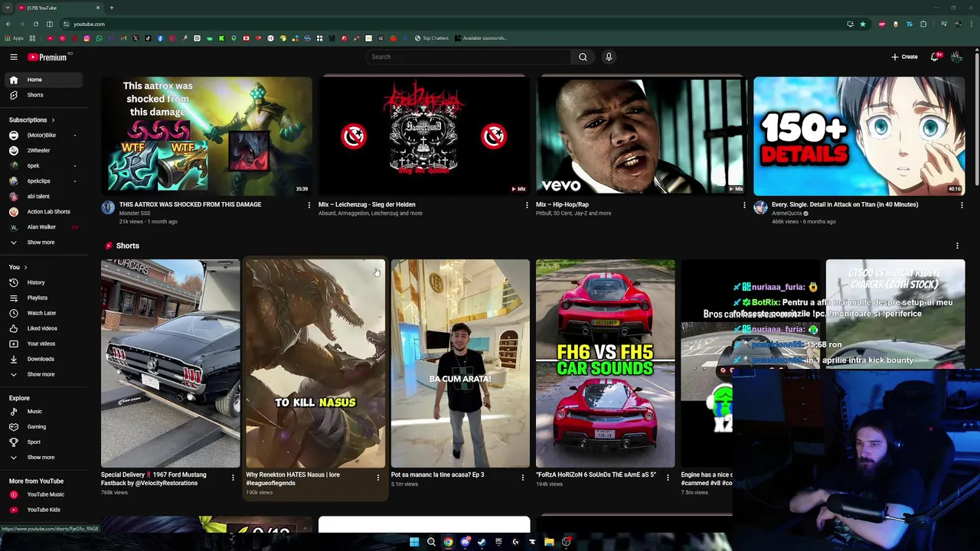Open the You section header
The width and height of the screenshot is (980, 551).
coord(18,267)
